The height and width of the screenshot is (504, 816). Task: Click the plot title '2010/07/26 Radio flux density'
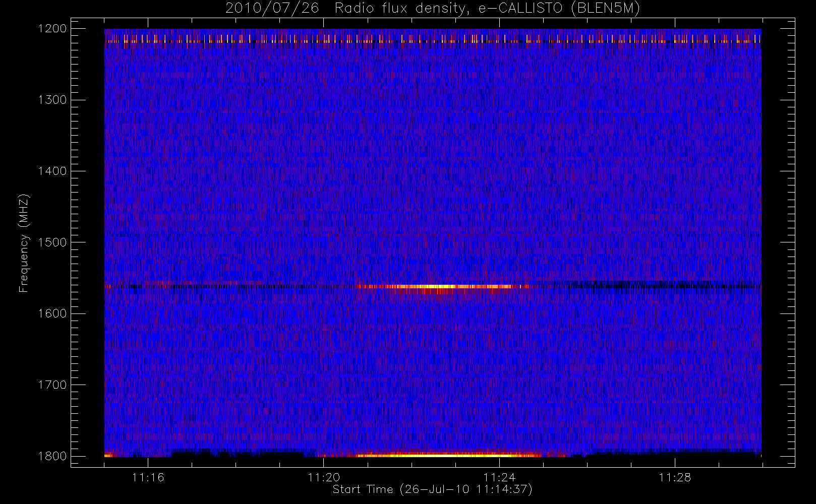(x=347, y=9)
